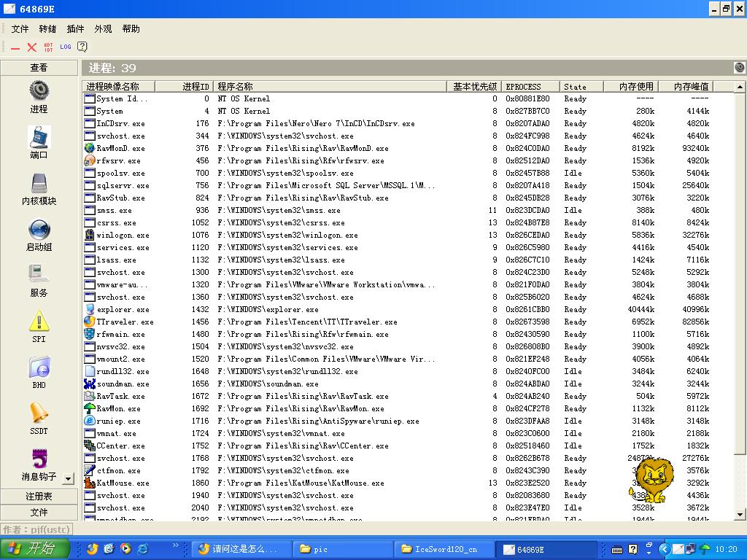This screenshot has width=747, height=560.
Task: Select the vmnat.exe process row
Action: 408,433
